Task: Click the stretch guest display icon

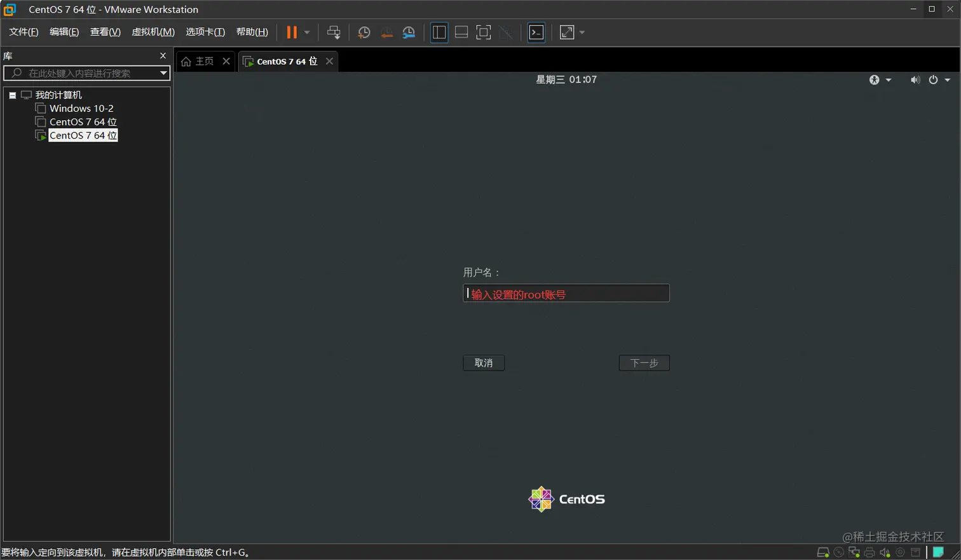Action: coord(567,32)
